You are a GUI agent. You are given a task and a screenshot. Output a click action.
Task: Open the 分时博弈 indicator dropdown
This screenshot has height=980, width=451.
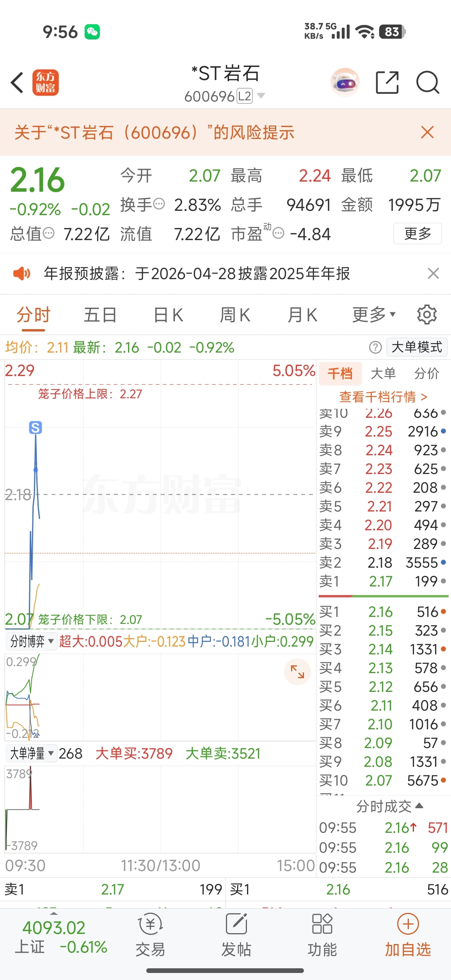pyautogui.click(x=32, y=641)
